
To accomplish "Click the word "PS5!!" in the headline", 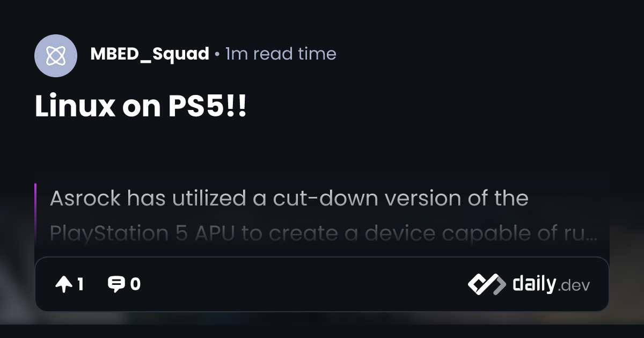I will [x=207, y=107].
